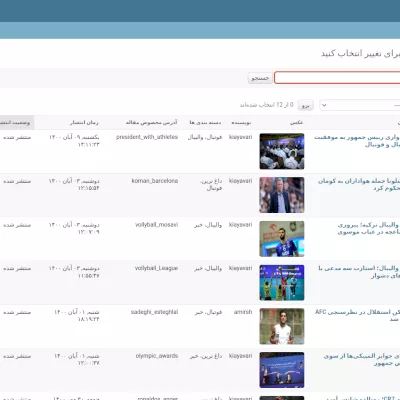Click the برو go button
This screenshot has height=400, width=400.
(306, 105)
